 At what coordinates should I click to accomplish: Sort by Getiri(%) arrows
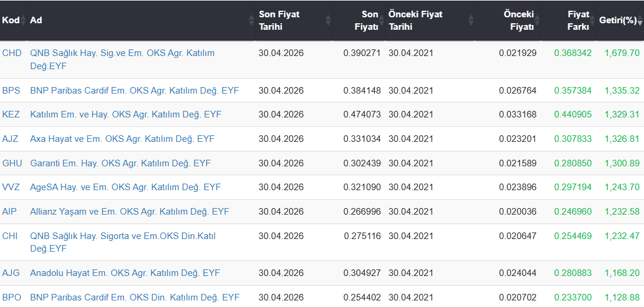(x=640, y=20)
